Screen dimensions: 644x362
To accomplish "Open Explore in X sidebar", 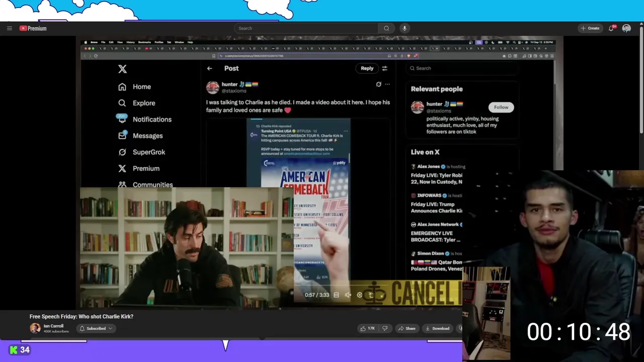I will (144, 103).
